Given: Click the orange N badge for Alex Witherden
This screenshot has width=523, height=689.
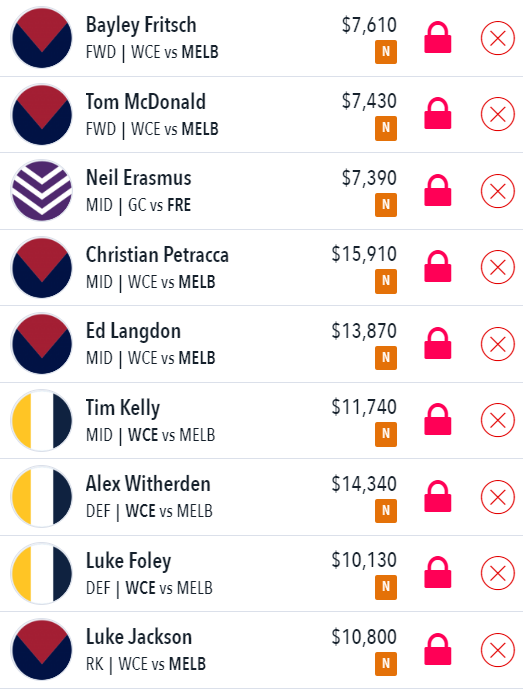Looking at the screenshot, I should point(386,511).
